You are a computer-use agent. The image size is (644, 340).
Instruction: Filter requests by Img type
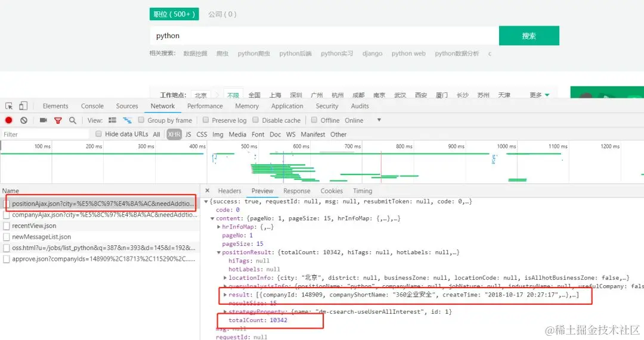pyautogui.click(x=218, y=134)
